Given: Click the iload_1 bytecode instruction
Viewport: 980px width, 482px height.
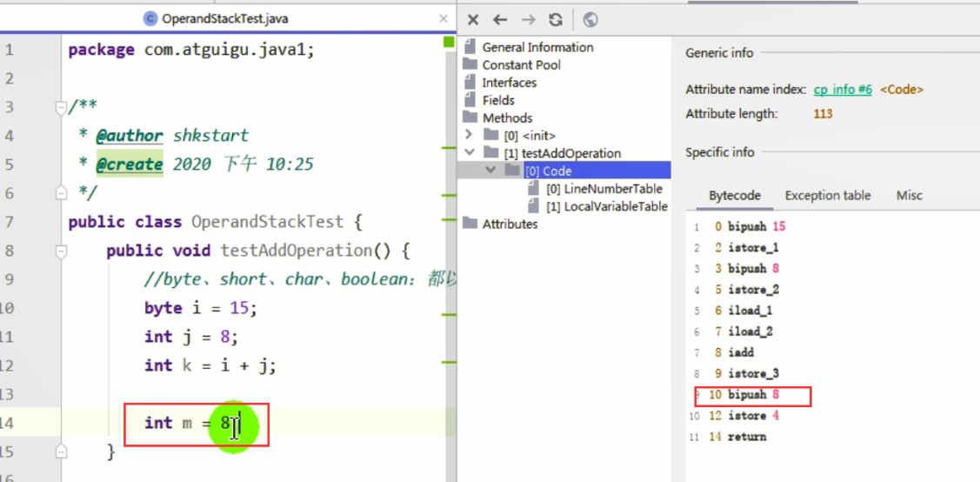Looking at the screenshot, I should [x=750, y=311].
